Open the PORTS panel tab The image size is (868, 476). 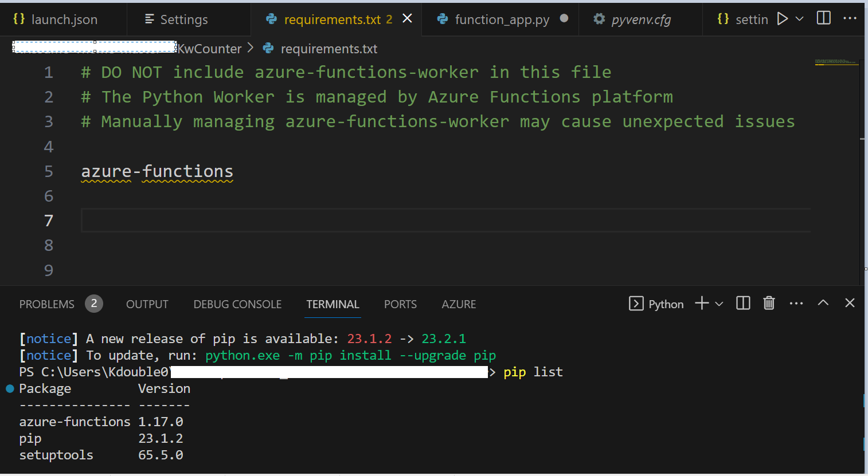point(400,304)
